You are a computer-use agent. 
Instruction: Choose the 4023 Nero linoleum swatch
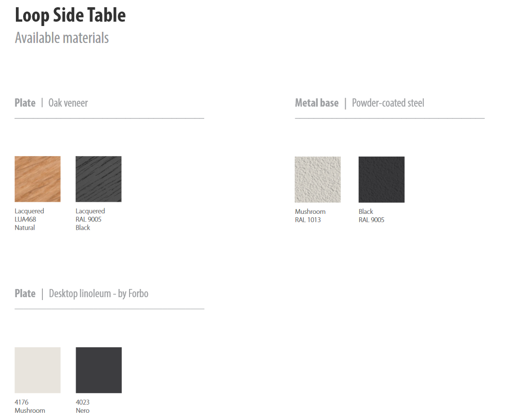(x=99, y=370)
